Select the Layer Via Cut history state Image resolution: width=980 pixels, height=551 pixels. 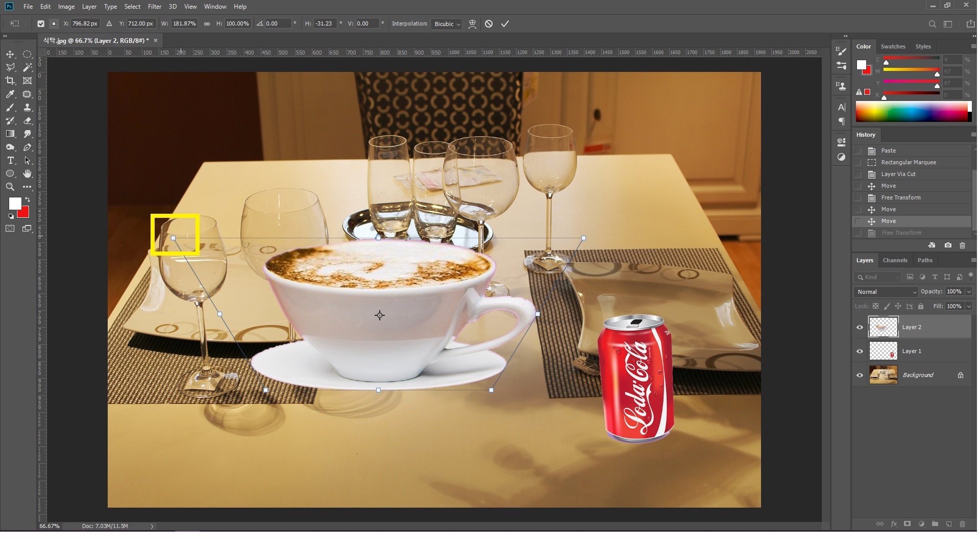pyautogui.click(x=898, y=174)
